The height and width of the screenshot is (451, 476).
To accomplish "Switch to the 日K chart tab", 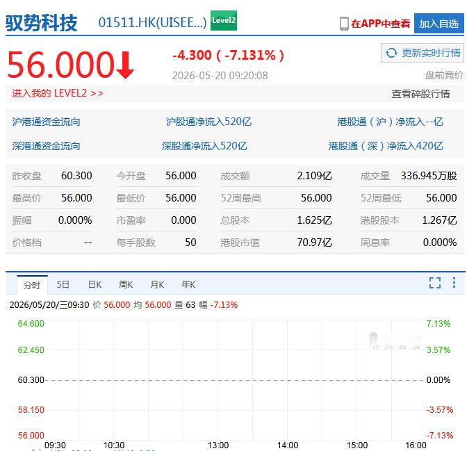I will click(x=95, y=285).
